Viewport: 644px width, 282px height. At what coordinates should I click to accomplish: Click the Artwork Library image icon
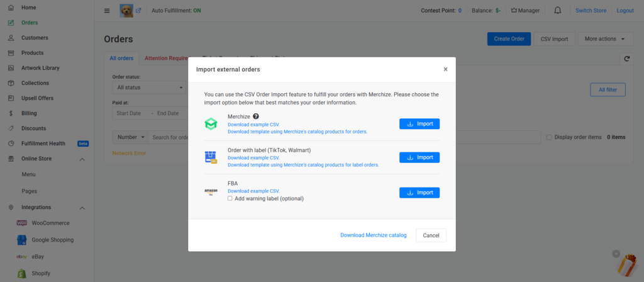(x=11, y=68)
